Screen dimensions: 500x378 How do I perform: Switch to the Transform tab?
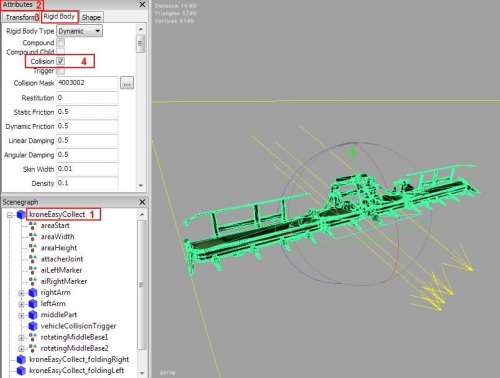click(x=21, y=17)
